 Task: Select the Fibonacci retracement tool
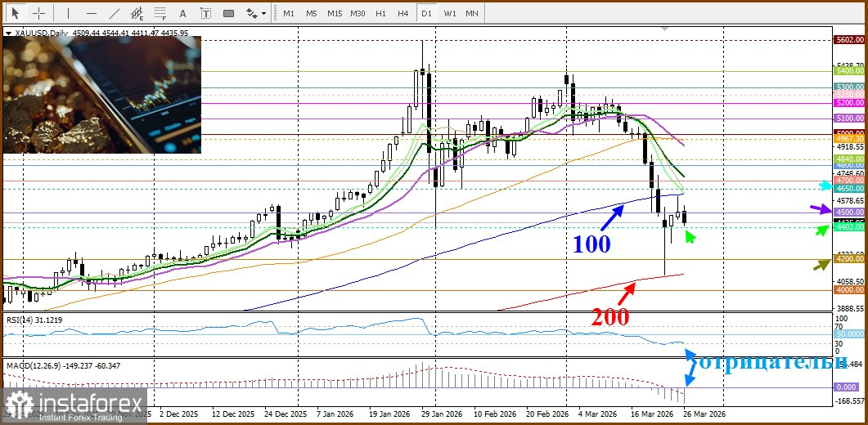click(160, 13)
